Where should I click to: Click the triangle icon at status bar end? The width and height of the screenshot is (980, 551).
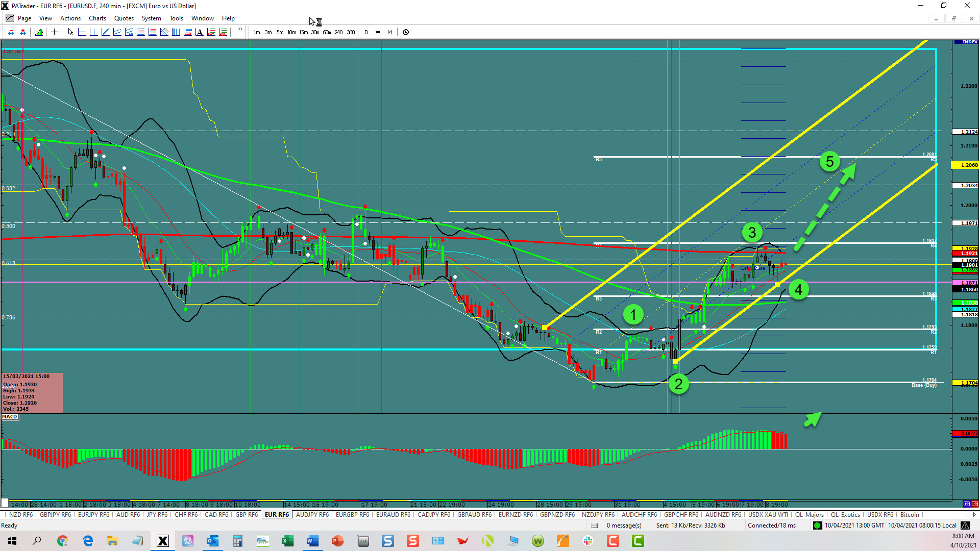(965, 525)
